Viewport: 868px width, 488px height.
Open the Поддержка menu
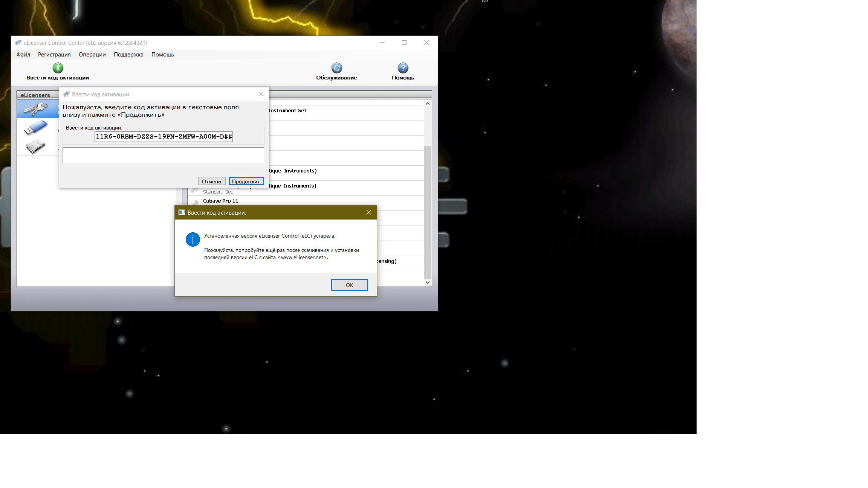[x=128, y=55]
